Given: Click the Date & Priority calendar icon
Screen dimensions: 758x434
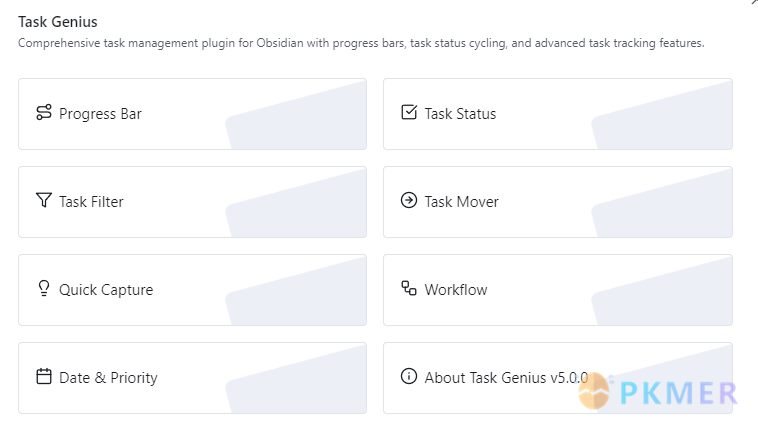Looking at the screenshot, I should tap(43, 377).
